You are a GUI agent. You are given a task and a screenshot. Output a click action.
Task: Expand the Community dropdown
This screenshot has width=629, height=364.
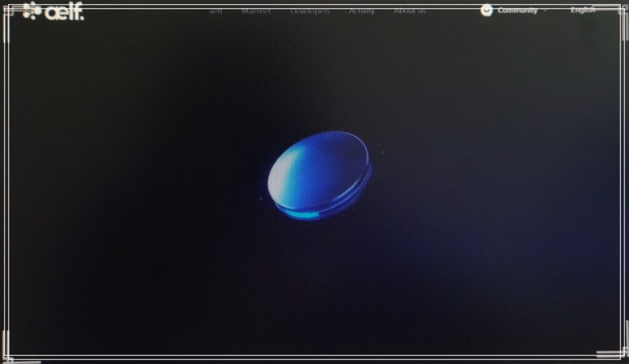[522, 11]
